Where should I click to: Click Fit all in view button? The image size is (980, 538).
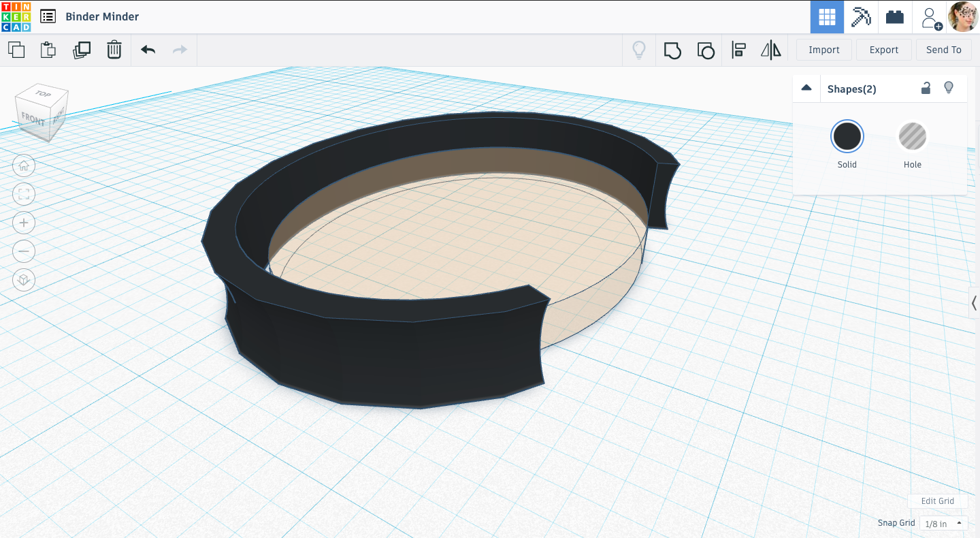(24, 194)
